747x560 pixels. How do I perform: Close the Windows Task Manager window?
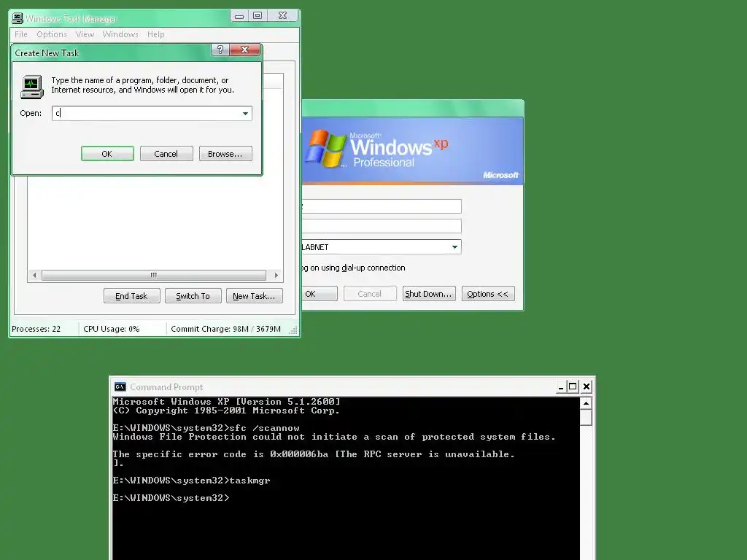pyautogui.click(x=282, y=16)
